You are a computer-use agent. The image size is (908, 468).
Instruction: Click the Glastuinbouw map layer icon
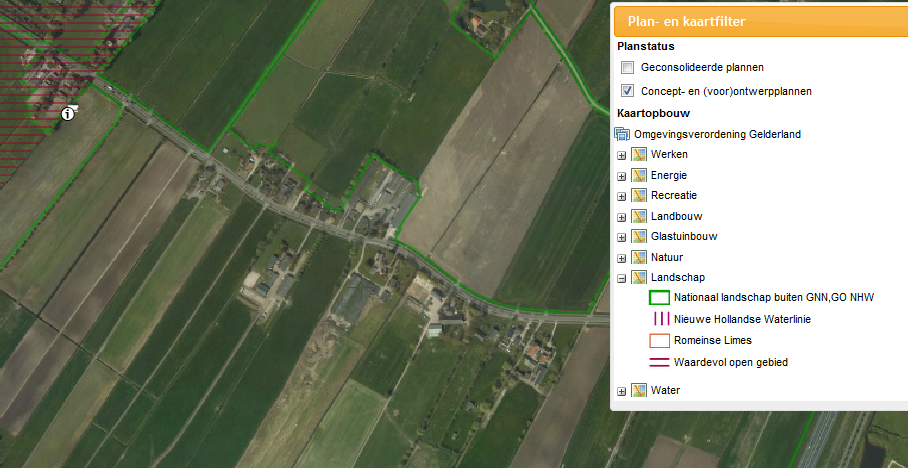639,237
